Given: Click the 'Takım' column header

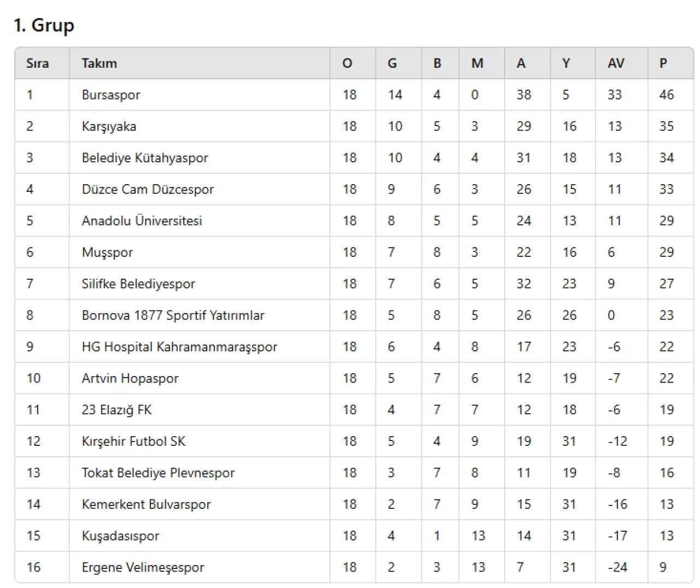Looking at the screenshot, I should pyautogui.click(x=100, y=63).
